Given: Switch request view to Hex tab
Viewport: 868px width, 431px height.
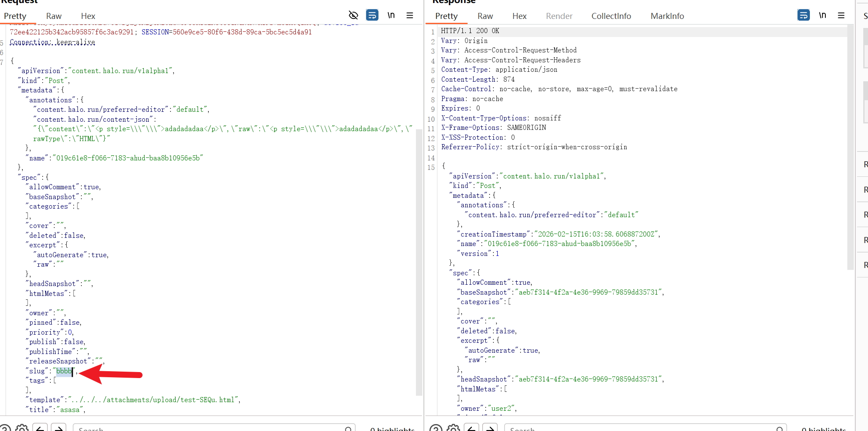Looking at the screenshot, I should click(88, 16).
